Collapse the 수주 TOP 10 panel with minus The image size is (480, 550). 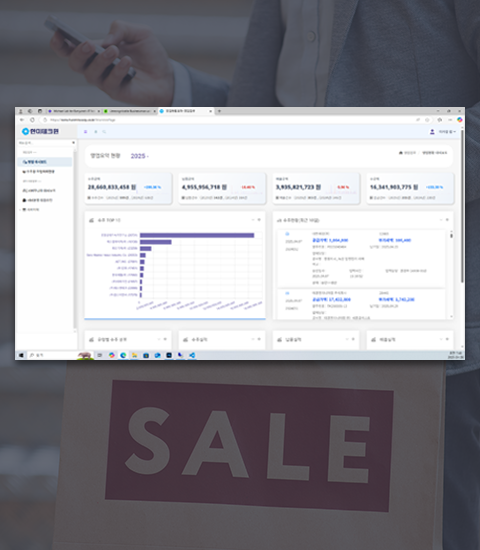pos(253,220)
